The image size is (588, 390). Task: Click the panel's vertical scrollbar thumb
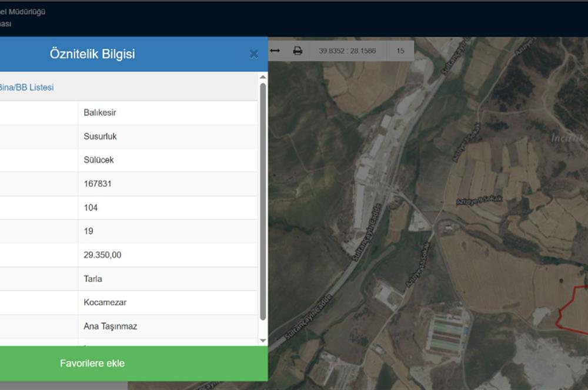263,200
